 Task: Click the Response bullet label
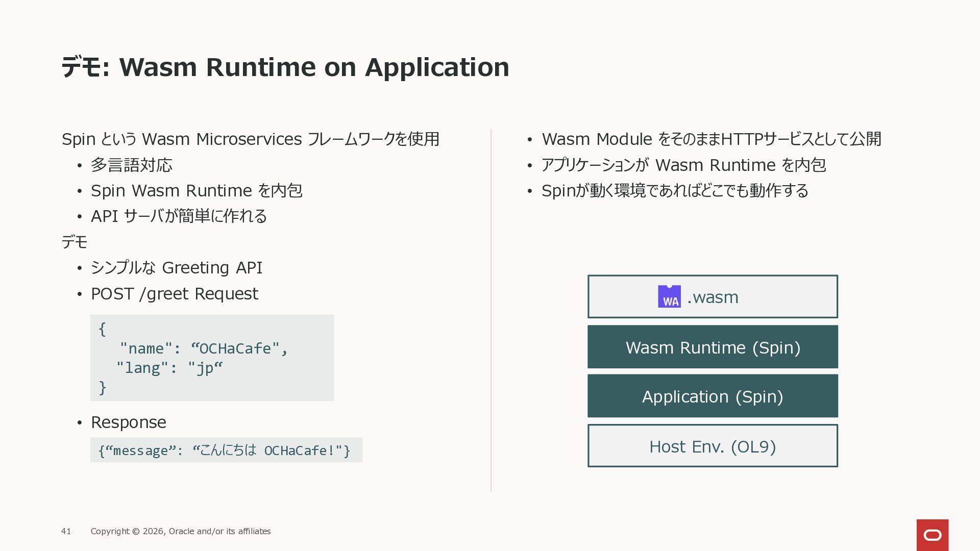(x=128, y=422)
